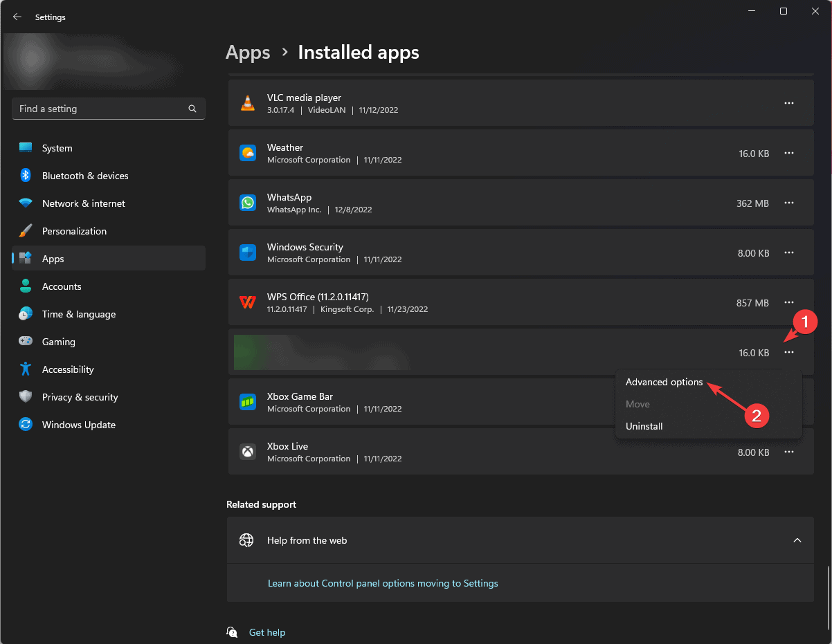Click the back arrow in Settings
Image resolution: width=832 pixels, height=644 pixels.
17,17
